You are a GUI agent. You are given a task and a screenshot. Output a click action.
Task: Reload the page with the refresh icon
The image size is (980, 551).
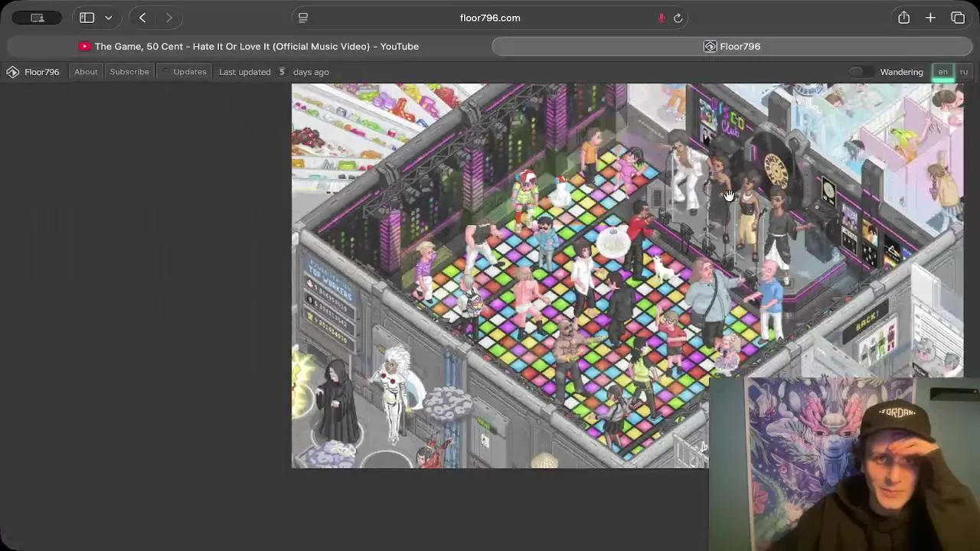click(x=678, y=18)
